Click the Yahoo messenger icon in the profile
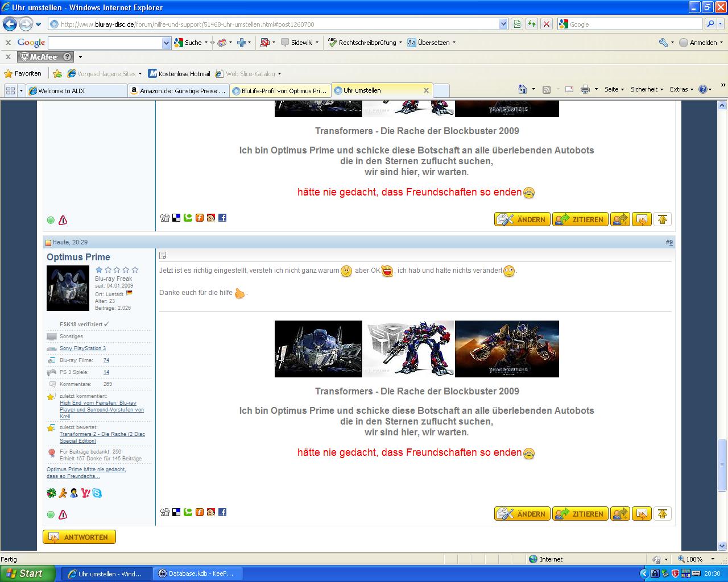This screenshot has width=728, height=582. click(86, 493)
